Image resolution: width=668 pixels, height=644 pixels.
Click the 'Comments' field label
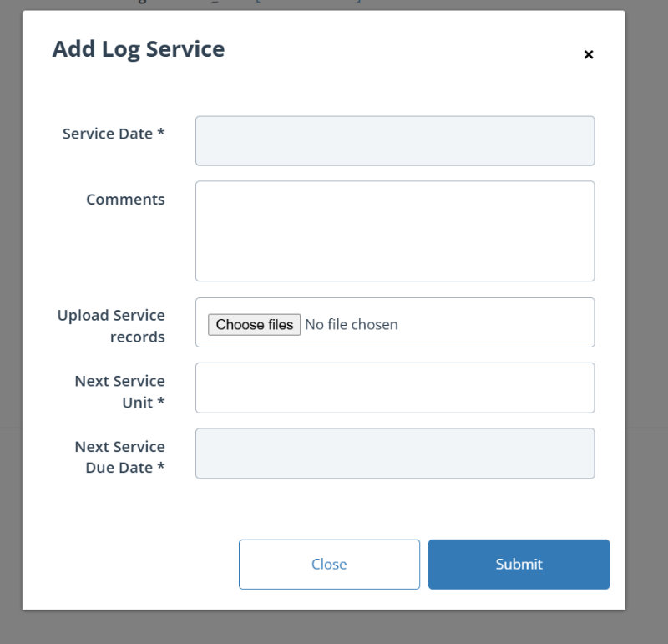[125, 200]
